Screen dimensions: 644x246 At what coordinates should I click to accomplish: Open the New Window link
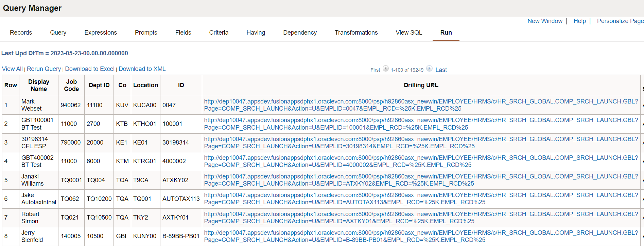[x=545, y=21]
